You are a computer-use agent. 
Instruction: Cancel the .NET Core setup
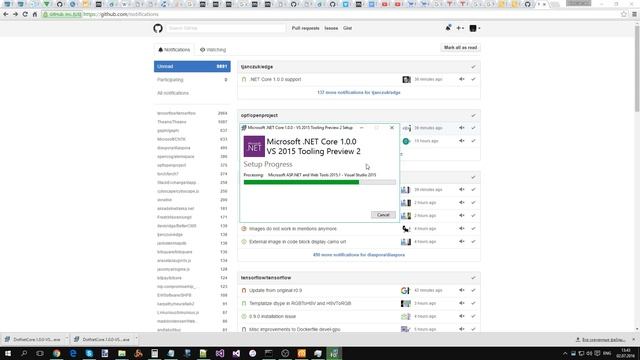click(x=383, y=215)
